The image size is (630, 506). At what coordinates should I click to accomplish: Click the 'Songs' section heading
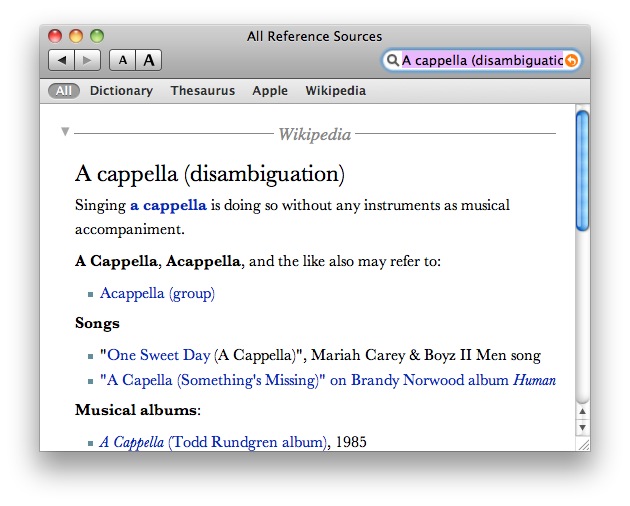(x=97, y=324)
